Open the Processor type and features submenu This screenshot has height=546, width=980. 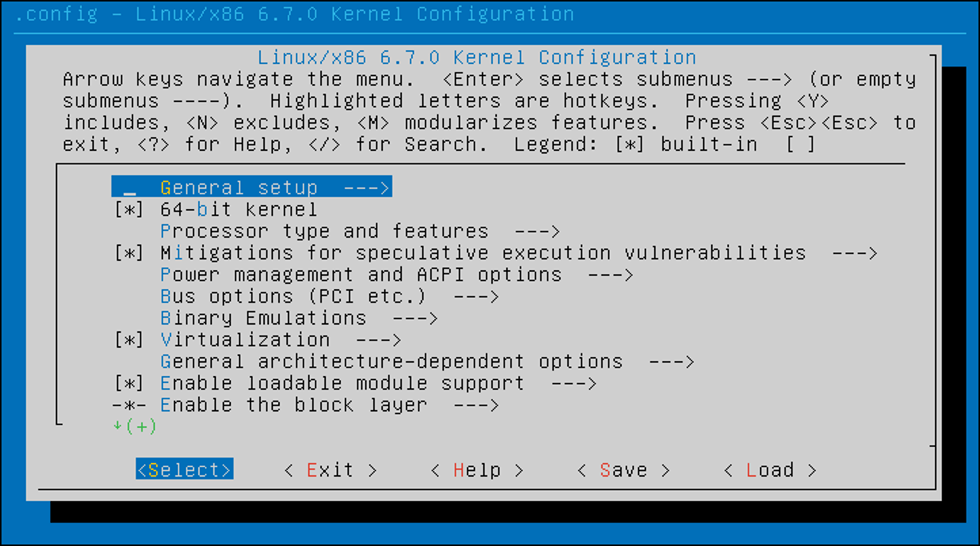pos(323,231)
